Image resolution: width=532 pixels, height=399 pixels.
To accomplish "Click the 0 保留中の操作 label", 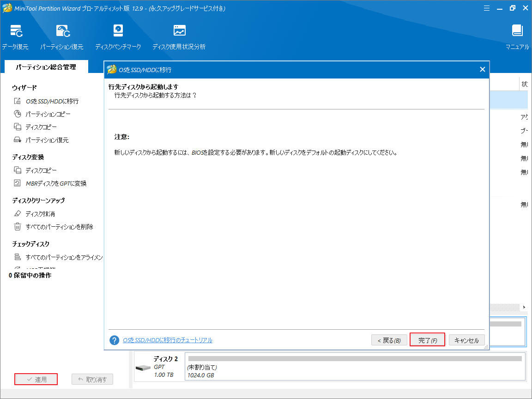I will (30, 275).
